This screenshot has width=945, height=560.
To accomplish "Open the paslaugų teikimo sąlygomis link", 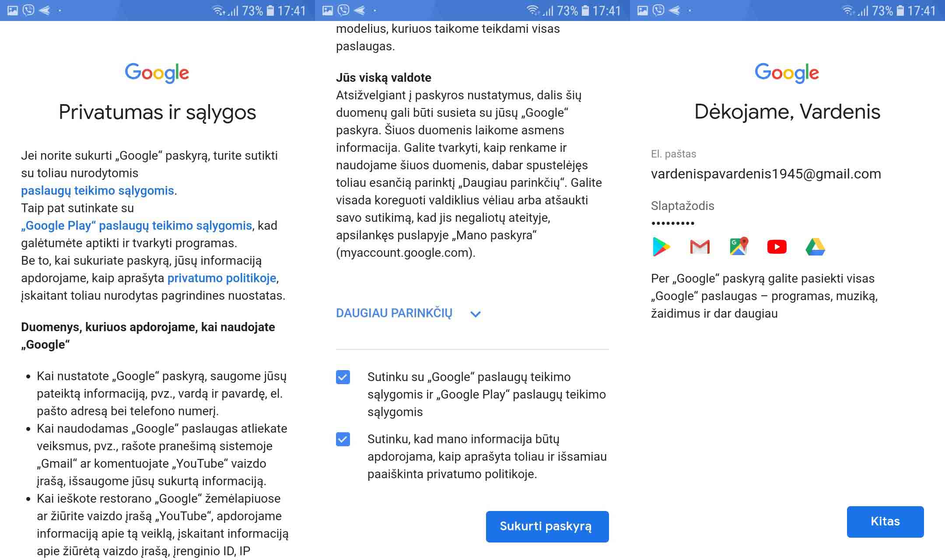I will click(98, 191).
